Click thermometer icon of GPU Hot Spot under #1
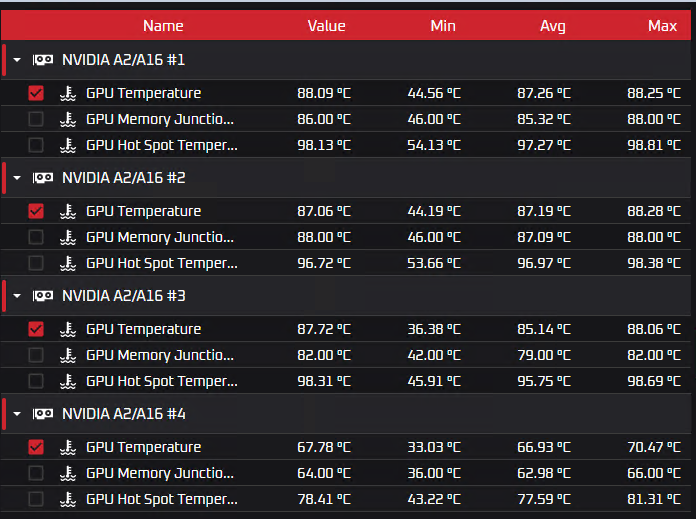This screenshot has height=519, width=696. click(x=68, y=145)
